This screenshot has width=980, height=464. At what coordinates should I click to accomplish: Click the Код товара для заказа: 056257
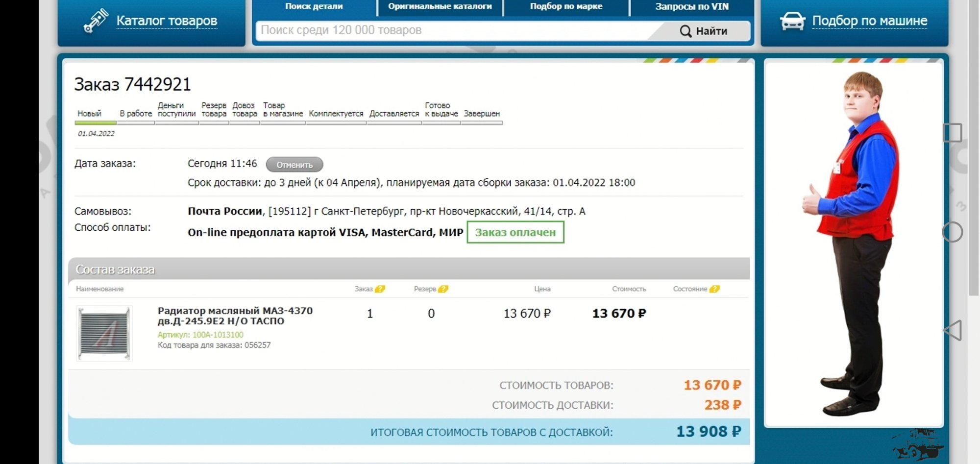point(214,345)
